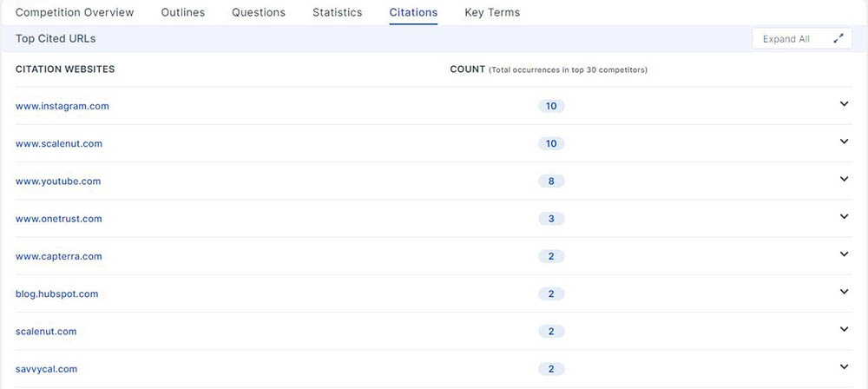Viewport: 868px width, 389px height.
Task: Open the Key Terms tab
Action: click(x=492, y=13)
